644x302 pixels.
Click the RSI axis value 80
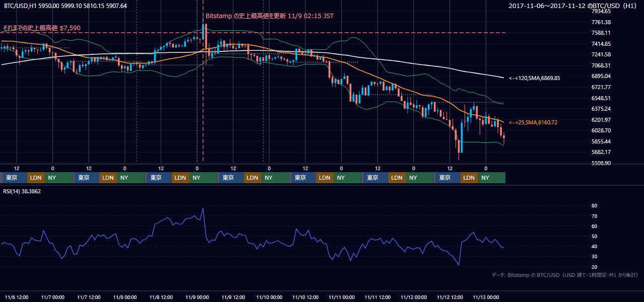point(594,206)
